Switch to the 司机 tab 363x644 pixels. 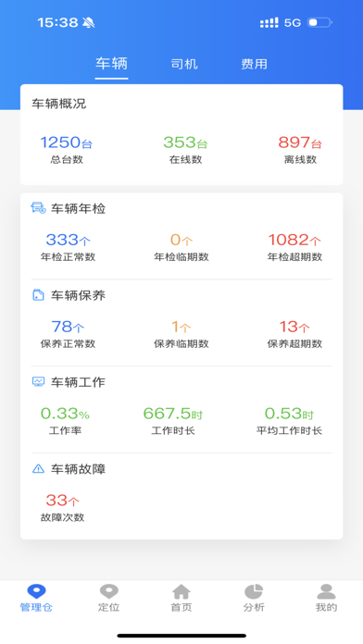(x=184, y=64)
